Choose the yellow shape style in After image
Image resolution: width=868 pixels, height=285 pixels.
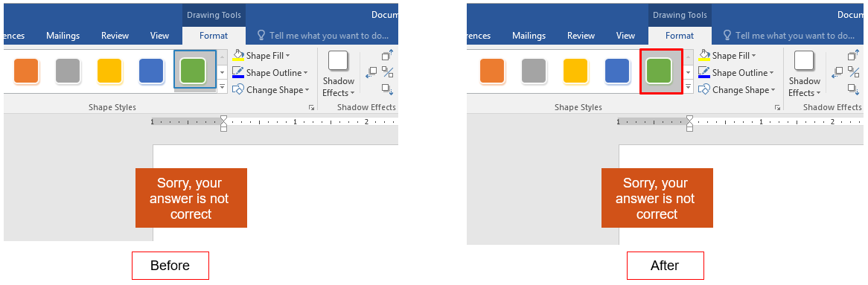(x=575, y=71)
